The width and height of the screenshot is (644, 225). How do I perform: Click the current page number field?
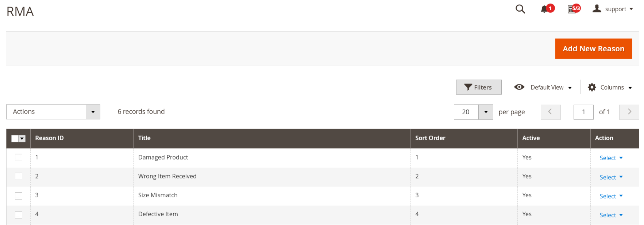pos(583,112)
